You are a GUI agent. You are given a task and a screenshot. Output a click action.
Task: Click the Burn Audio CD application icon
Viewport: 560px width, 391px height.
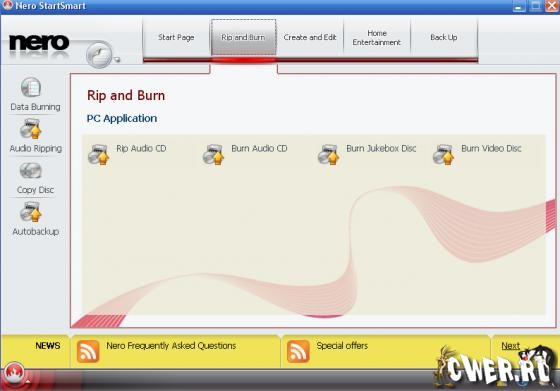pyautogui.click(x=214, y=154)
